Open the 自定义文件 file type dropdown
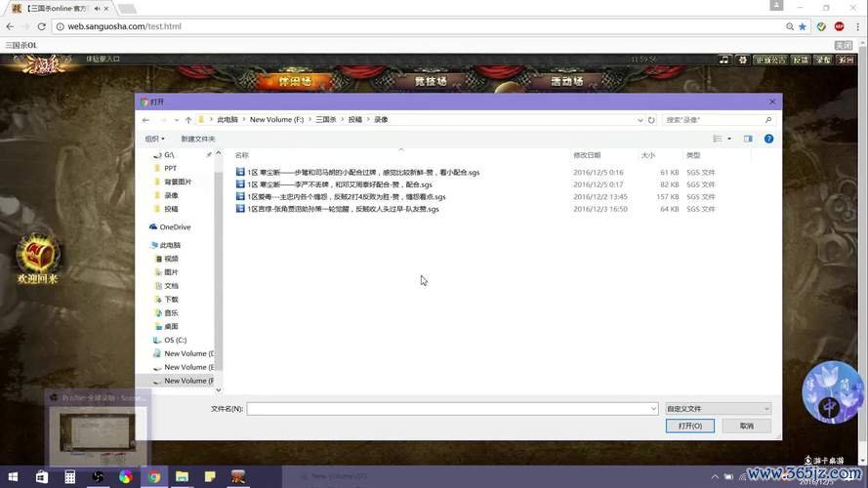 pos(718,409)
